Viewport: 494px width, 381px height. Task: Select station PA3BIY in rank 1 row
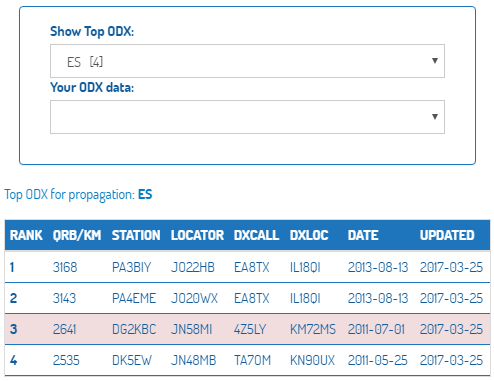click(x=132, y=267)
